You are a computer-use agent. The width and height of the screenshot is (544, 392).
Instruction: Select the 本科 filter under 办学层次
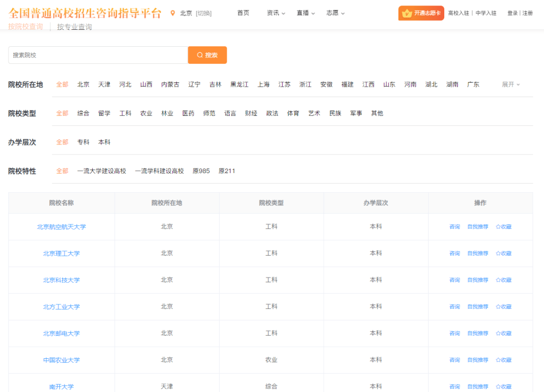pyautogui.click(x=104, y=142)
